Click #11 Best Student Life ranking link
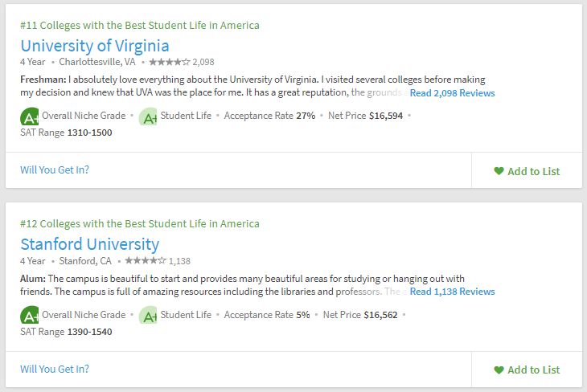The image size is (587, 392). [x=140, y=25]
